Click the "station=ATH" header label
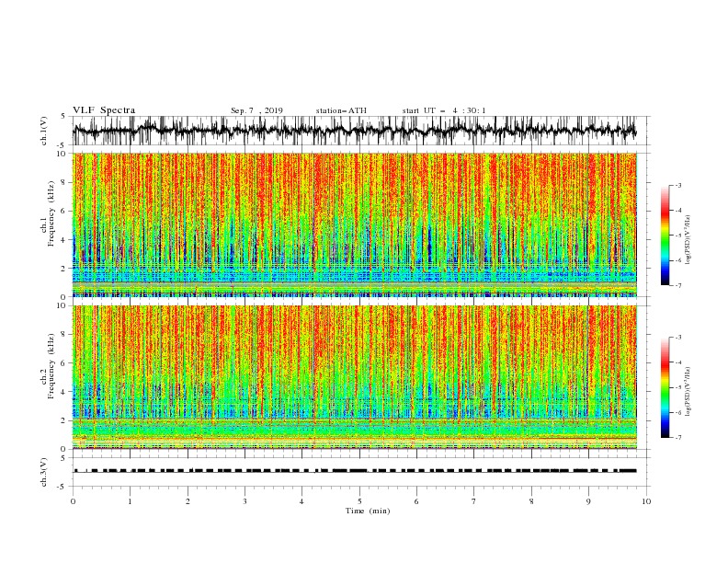This screenshot has height=563, width=728. (x=341, y=110)
